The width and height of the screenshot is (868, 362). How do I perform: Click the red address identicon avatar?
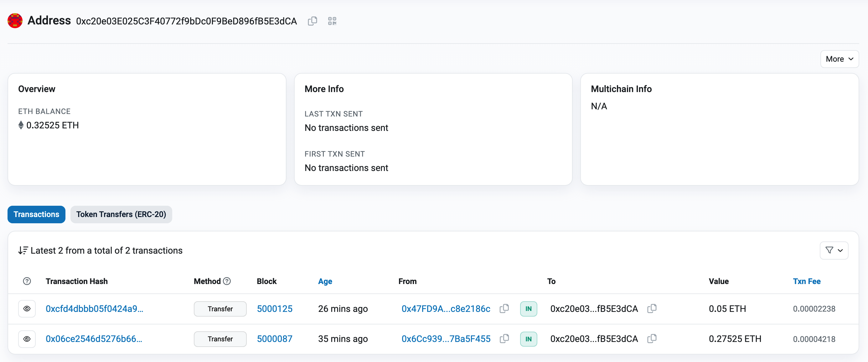[x=15, y=21]
